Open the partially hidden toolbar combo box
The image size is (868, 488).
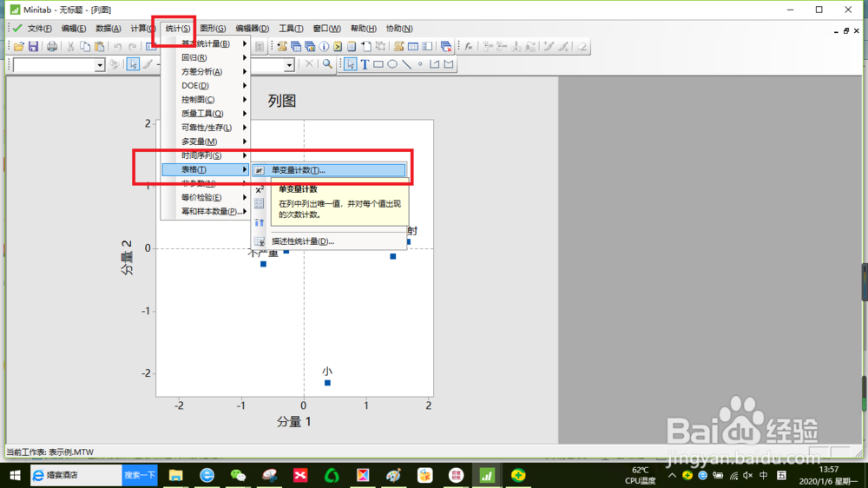289,65
